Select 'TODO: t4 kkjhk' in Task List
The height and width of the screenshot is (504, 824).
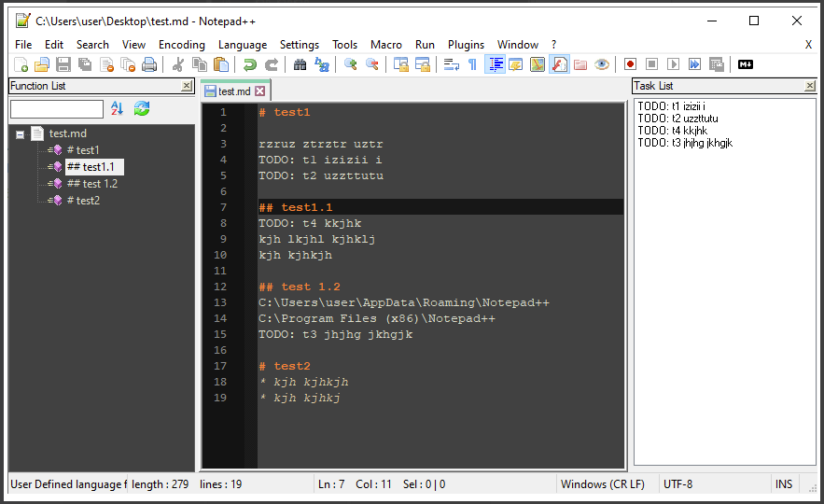[673, 131]
